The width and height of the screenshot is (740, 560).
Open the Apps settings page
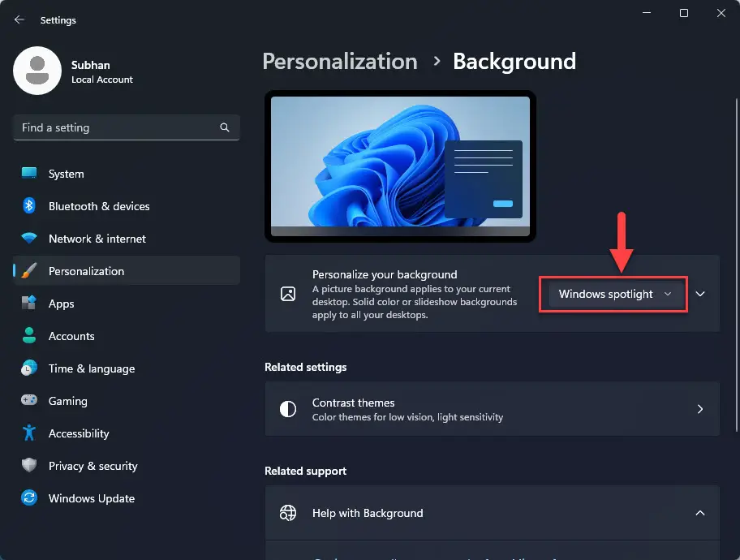tap(127, 304)
